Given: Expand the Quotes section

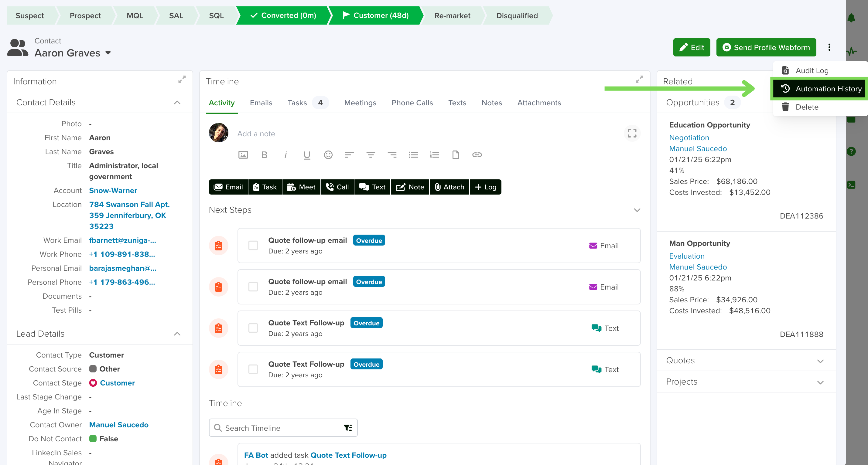Looking at the screenshot, I should click(x=821, y=361).
